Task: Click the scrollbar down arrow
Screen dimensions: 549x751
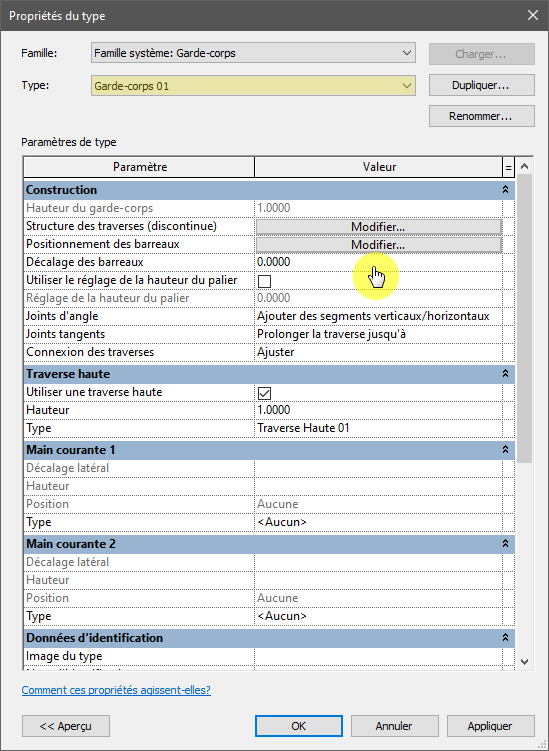Action: pyautogui.click(x=525, y=661)
